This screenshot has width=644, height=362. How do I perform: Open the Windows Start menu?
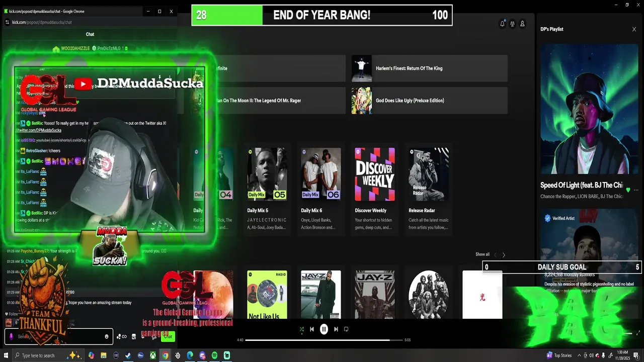click(x=7, y=355)
